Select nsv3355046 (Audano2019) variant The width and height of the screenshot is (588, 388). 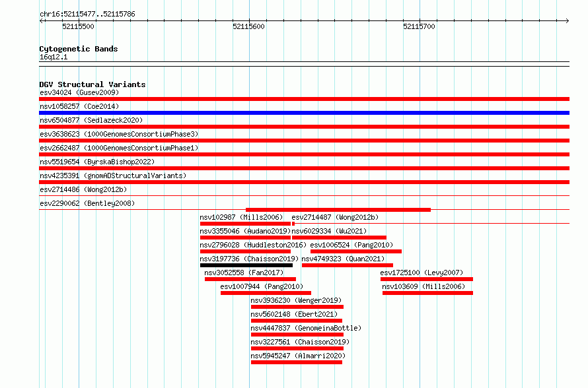[x=245, y=231]
